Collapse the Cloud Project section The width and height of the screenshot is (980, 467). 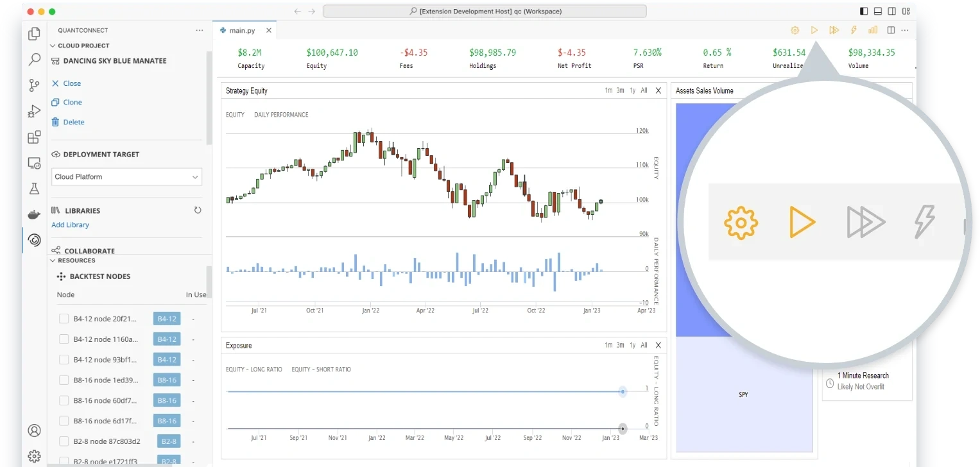tap(53, 46)
